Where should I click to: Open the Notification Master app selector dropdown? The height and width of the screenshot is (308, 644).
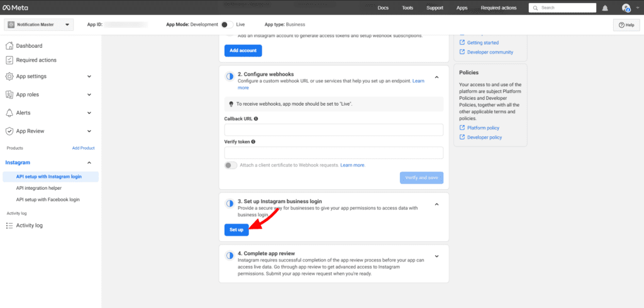(39, 25)
